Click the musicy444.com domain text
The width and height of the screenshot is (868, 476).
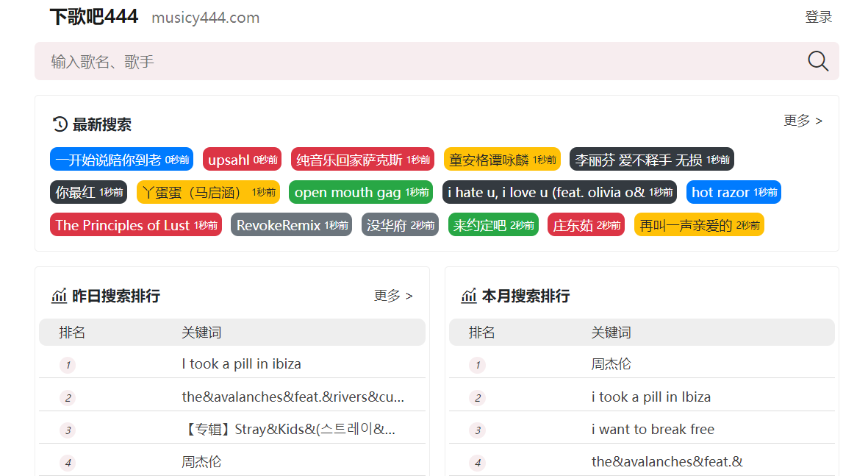click(205, 18)
